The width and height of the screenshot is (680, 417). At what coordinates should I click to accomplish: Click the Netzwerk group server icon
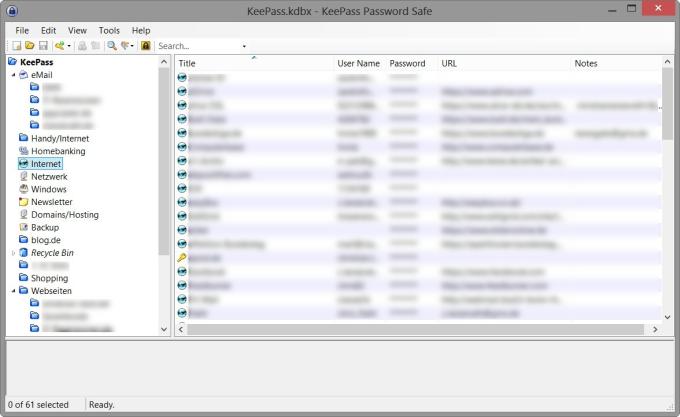pos(23,176)
